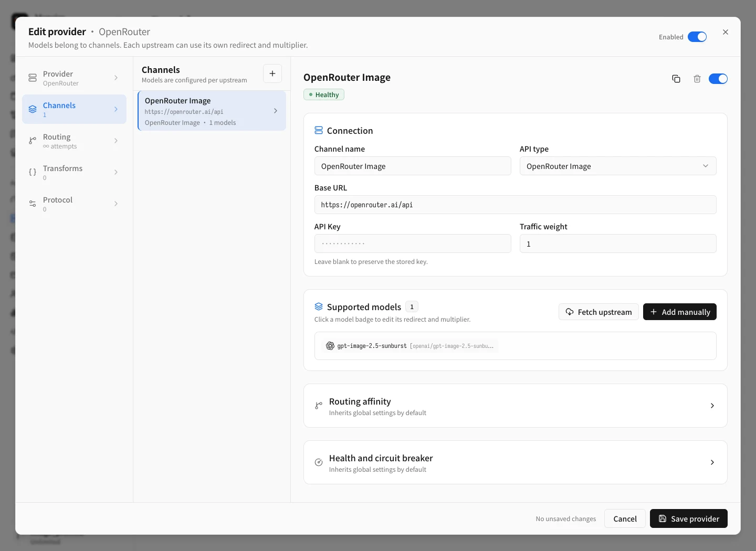
Task: Click the duplicate channel copy icon
Action: (676, 79)
